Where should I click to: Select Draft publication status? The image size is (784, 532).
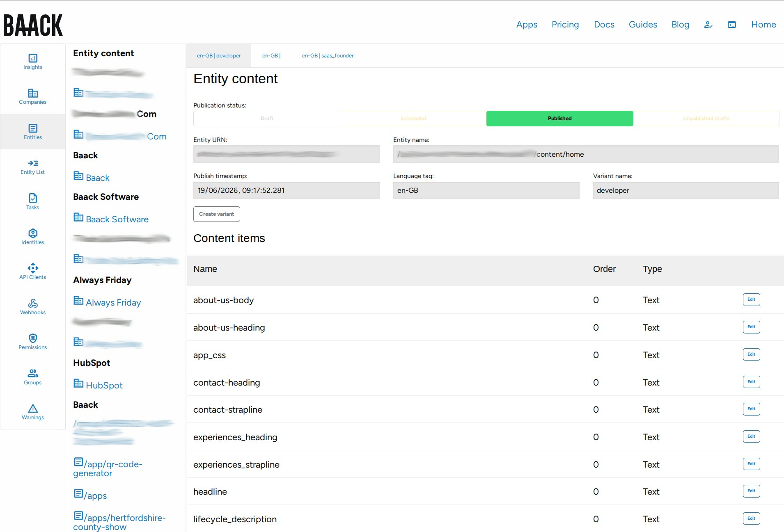tap(267, 119)
